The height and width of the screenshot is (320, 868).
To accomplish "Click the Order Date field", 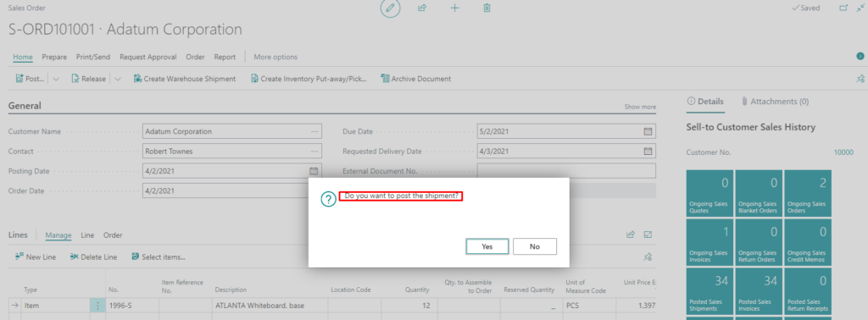I will click(x=225, y=190).
